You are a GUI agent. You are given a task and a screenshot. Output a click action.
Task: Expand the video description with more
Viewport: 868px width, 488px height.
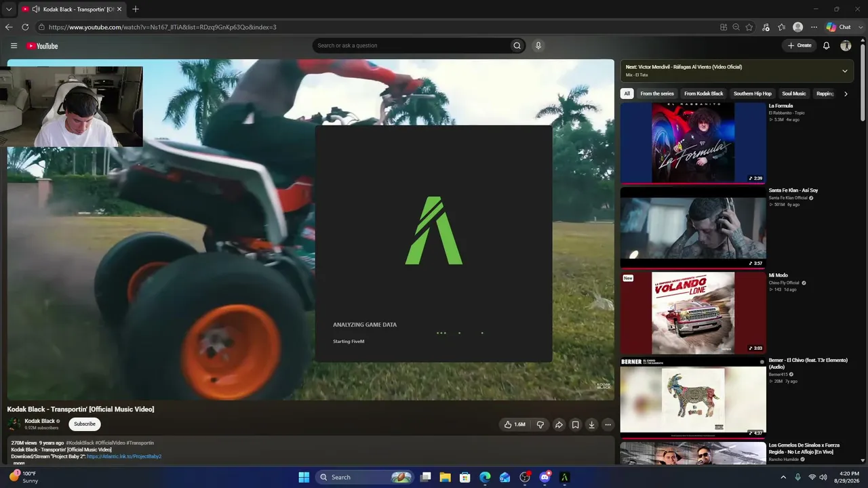click(19, 463)
